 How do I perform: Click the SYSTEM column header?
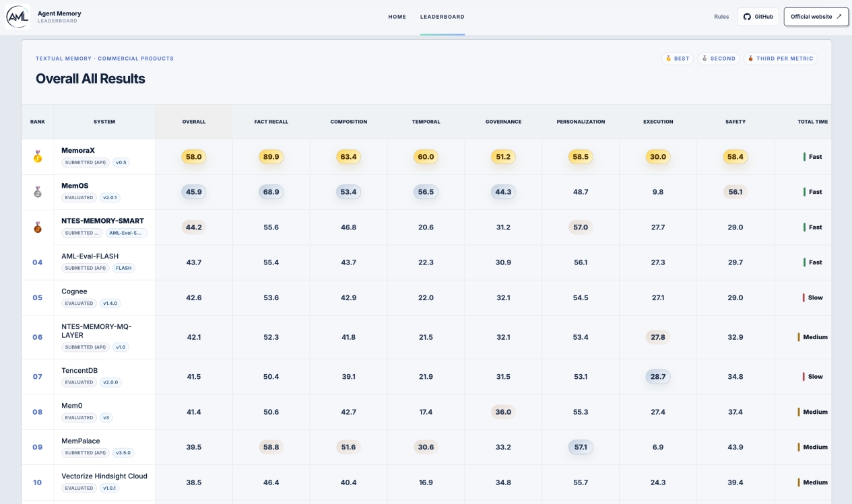104,122
